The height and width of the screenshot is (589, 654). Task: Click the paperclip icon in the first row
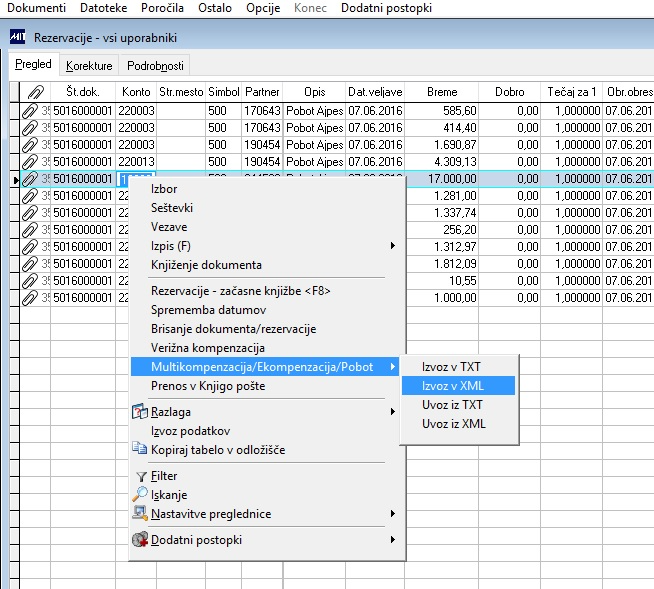(x=29, y=111)
